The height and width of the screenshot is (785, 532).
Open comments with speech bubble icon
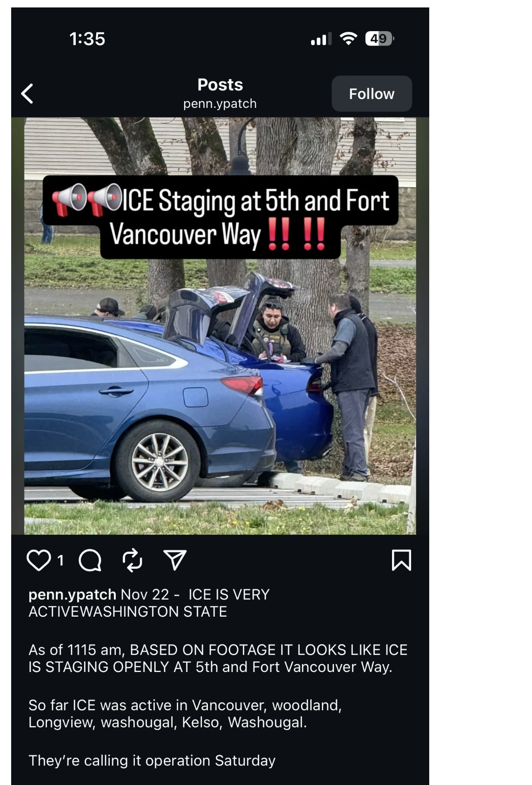click(x=90, y=560)
